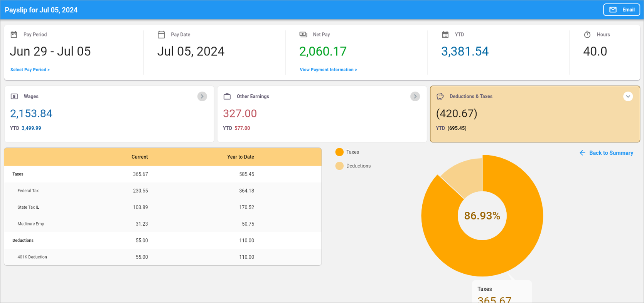Screen dimensions: 644x303
Task: Click the Other Earnings amount 327.00
Action: (x=240, y=114)
